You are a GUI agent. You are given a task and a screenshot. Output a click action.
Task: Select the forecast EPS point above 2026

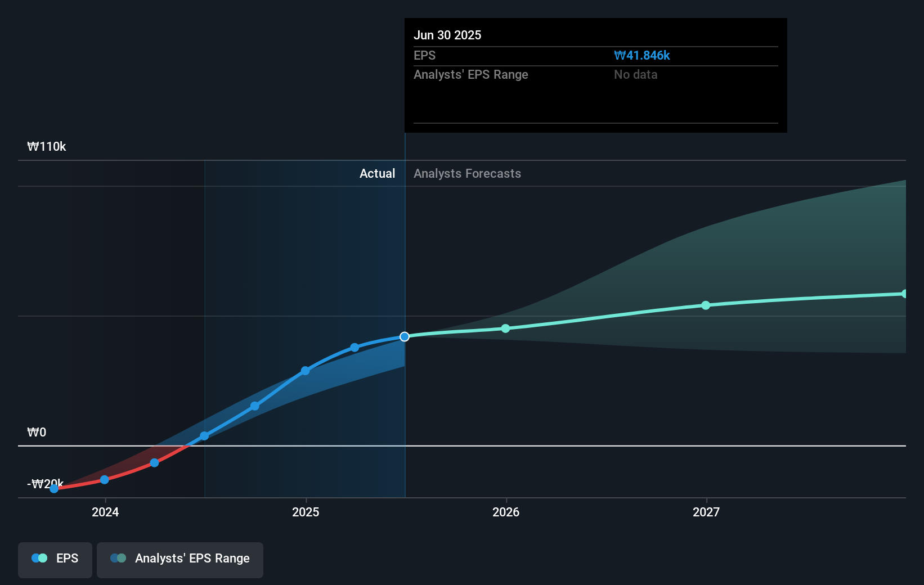[x=505, y=328]
